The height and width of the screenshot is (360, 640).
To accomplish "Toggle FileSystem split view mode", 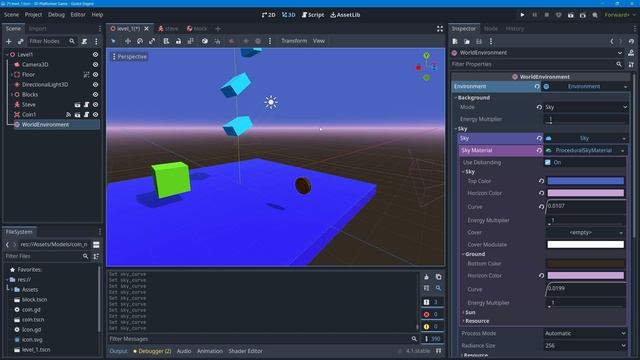I will coord(96,244).
